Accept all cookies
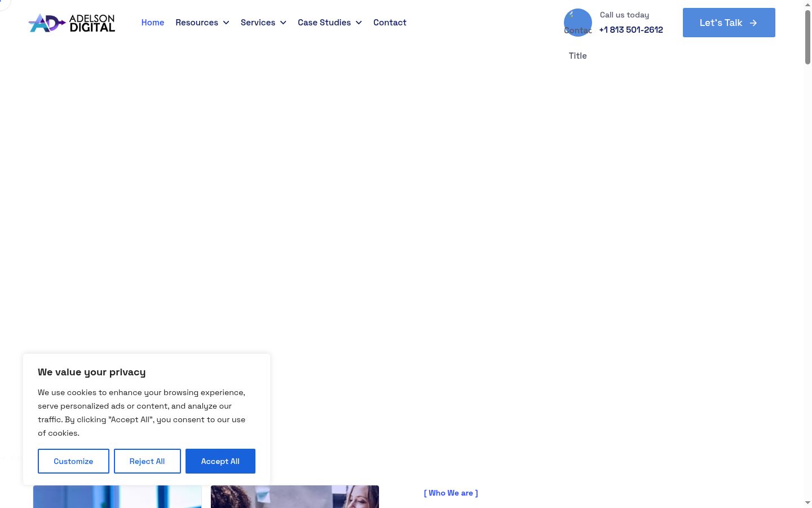812x508 pixels. [220, 461]
